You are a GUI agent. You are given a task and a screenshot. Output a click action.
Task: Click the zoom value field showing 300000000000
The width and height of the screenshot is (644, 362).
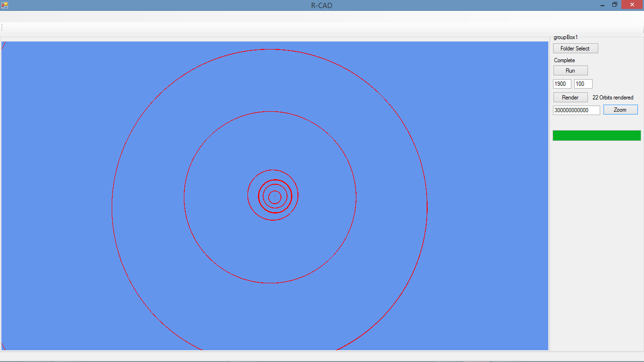(x=576, y=110)
